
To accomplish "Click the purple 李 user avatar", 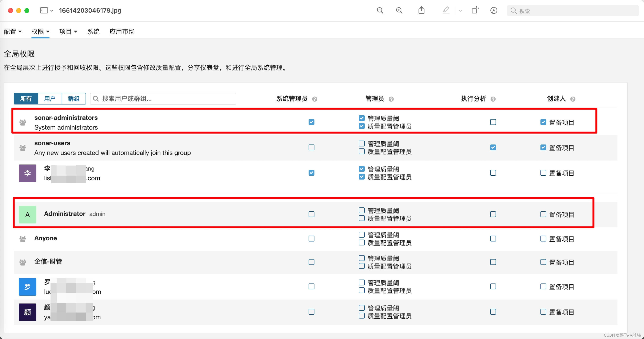I will coord(27,173).
